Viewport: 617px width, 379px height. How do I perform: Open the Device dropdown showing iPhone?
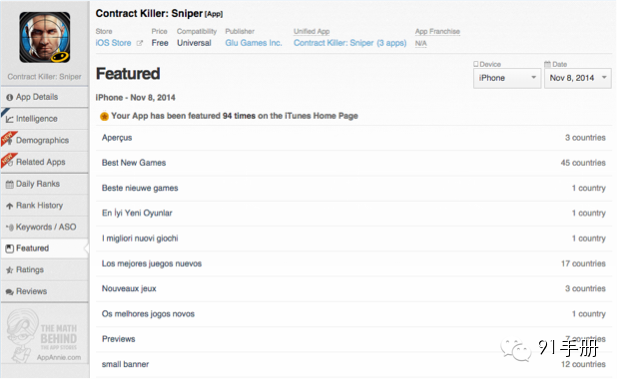pyautogui.click(x=507, y=78)
